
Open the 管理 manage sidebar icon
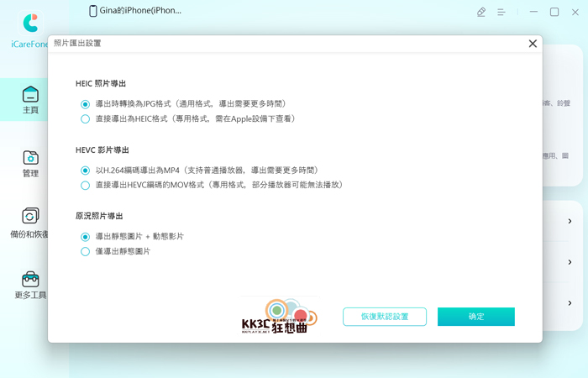[30, 158]
